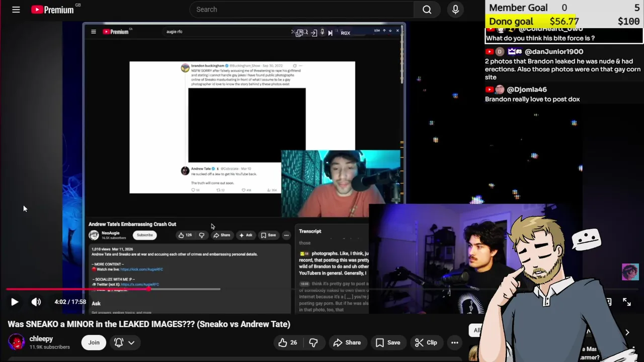Click the inner title Andrew Tate's Embarrassing Crash Out
The height and width of the screenshot is (362, 644).
(x=132, y=224)
